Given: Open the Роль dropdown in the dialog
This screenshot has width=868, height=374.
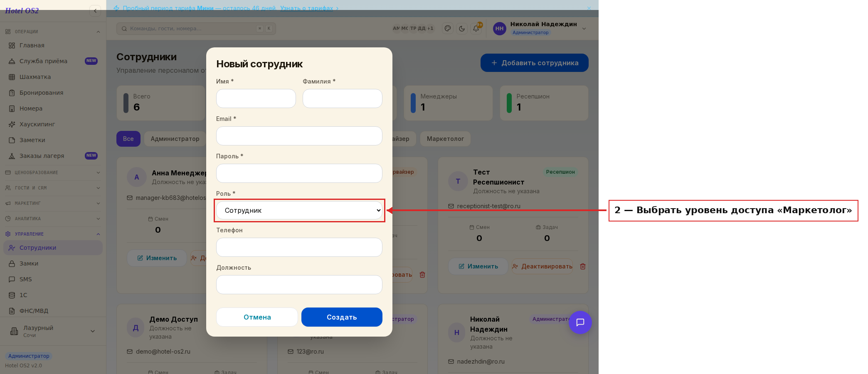Looking at the screenshot, I should 299,210.
